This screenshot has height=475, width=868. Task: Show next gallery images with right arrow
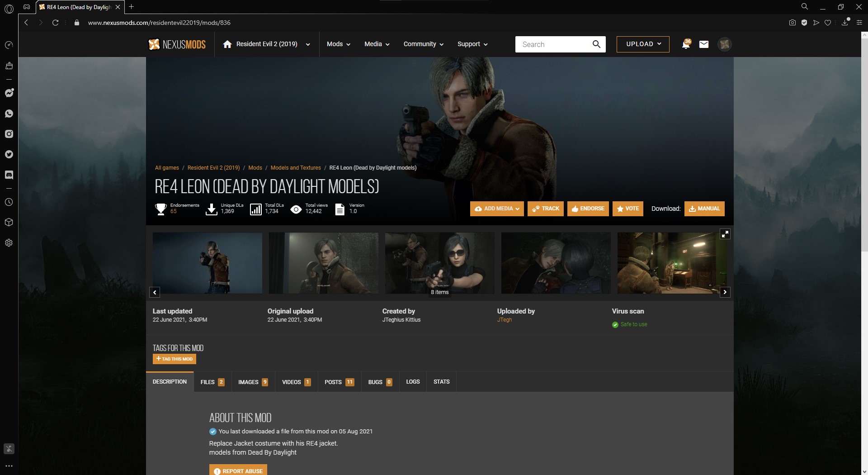click(725, 292)
